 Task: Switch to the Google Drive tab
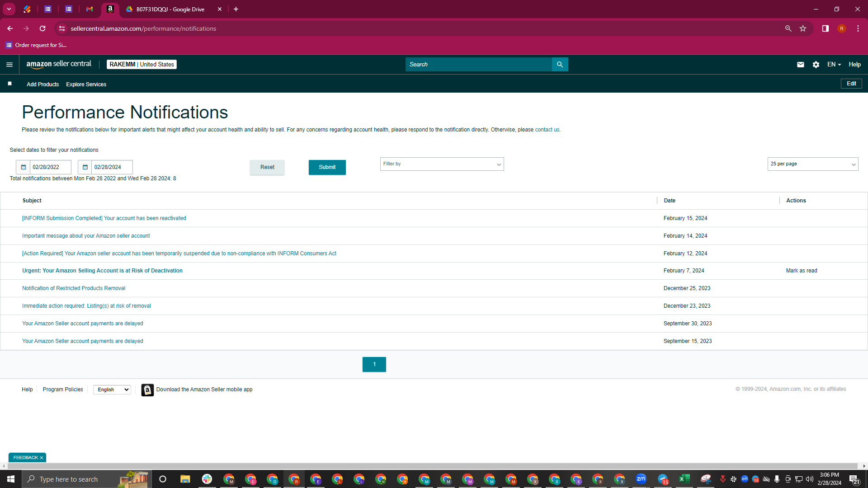coord(170,9)
